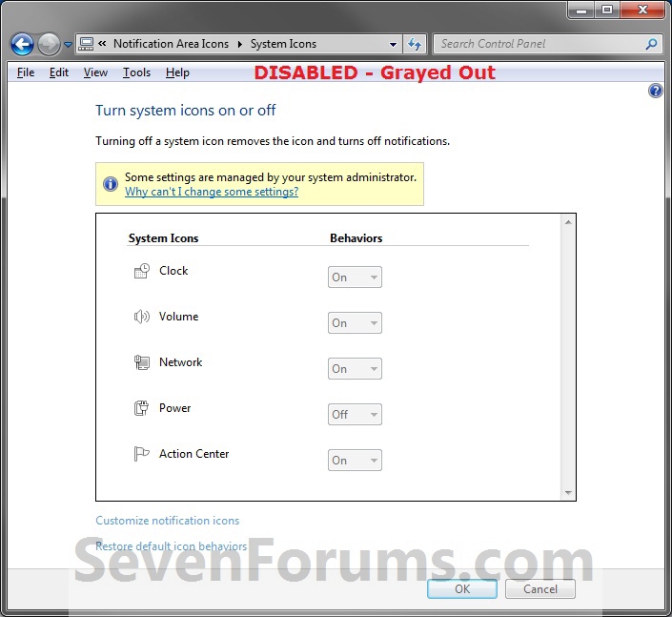Click the Clock label text
Screen dimensions: 672x617
coord(173,271)
